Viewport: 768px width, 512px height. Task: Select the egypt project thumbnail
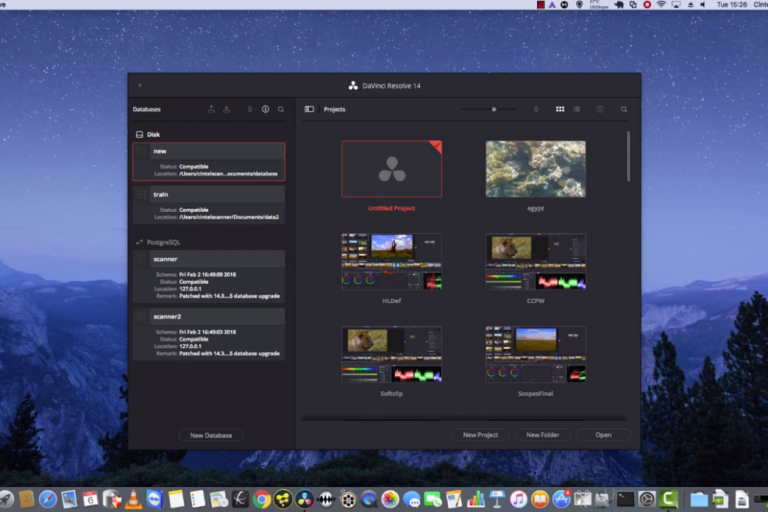(535, 169)
